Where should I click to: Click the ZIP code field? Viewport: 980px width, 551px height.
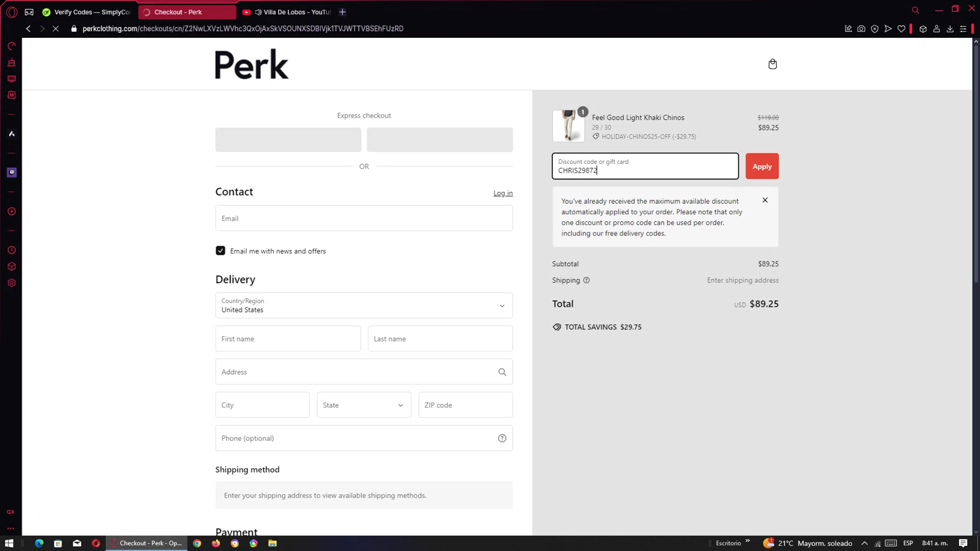pos(466,405)
